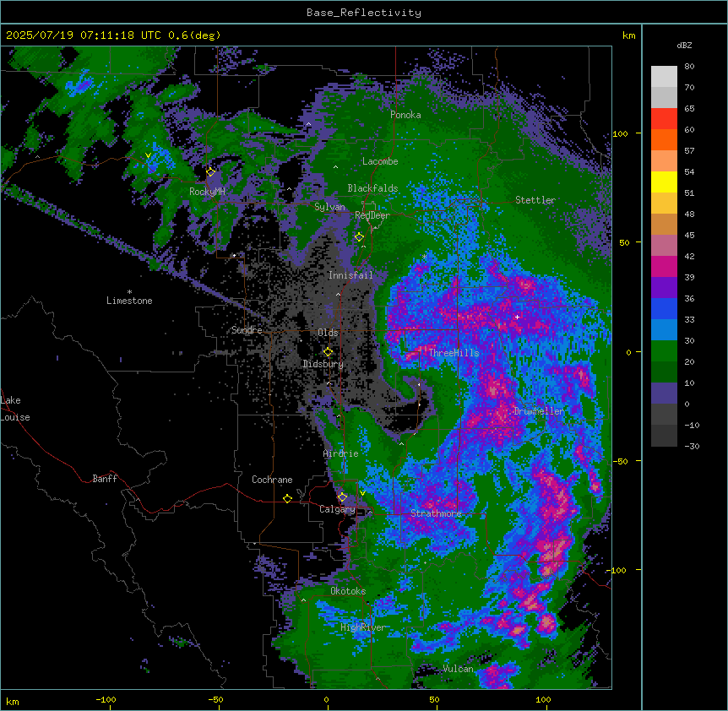This screenshot has width=728, height=711.
Task: Click the Lacombe city label
Action: tap(380, 161)
